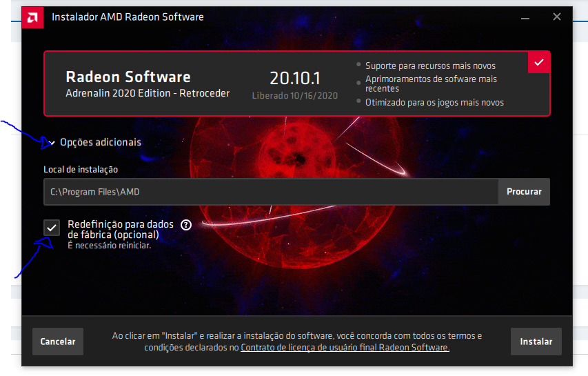Image resolution: width=588 pixels, height=376 pixels.
Task: Uncheck the factory reset checkbox
Action: pyautogui.click(x=52, y=228)
